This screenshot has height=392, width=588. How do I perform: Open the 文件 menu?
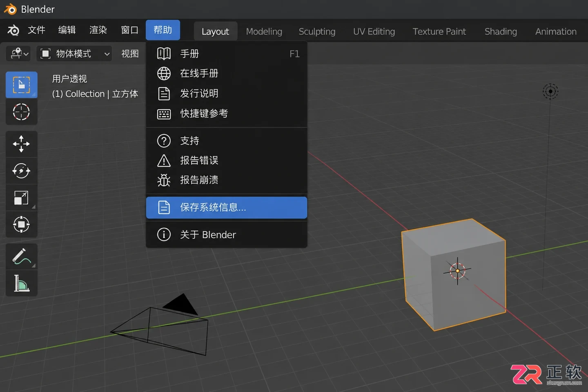click(x=36, y=30)
